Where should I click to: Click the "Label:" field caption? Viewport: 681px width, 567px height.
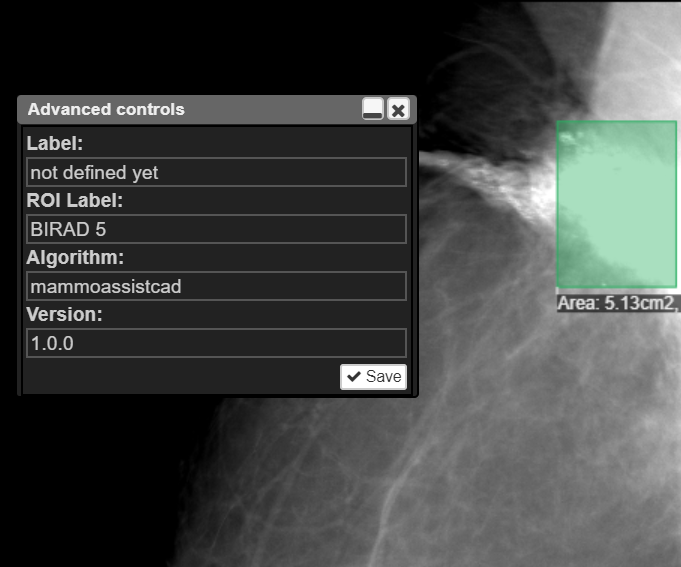tap(55, 143)
